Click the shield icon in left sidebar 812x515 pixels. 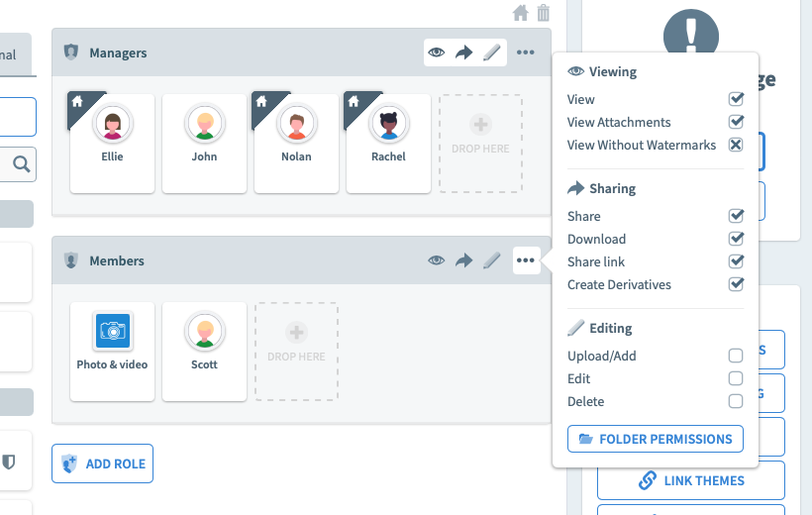point(9,462)
